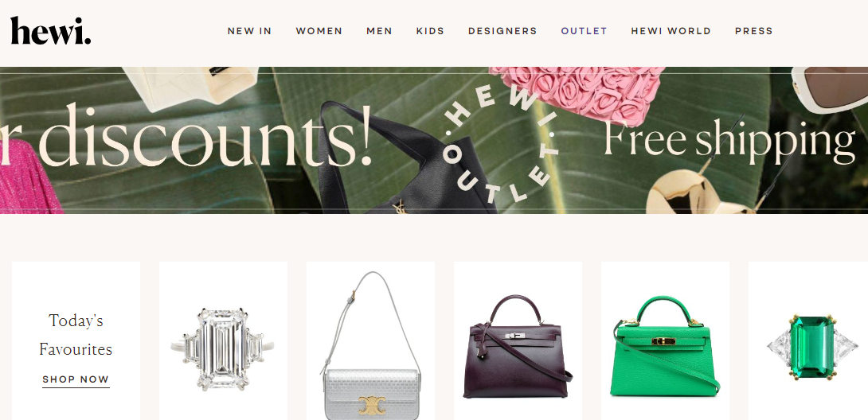Click the 'Free shipping' banner text
This screenshot has width=868, height=420.
(729, 140)
